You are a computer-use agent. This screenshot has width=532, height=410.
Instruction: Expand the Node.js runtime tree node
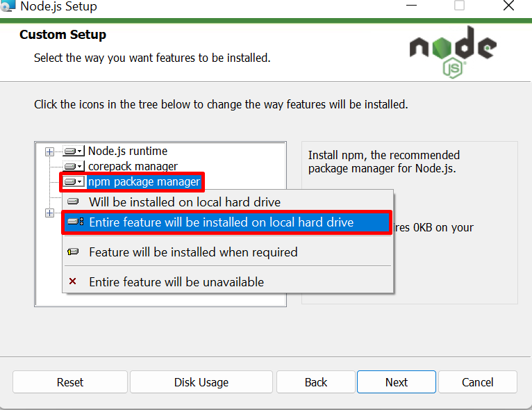[49, 151]
